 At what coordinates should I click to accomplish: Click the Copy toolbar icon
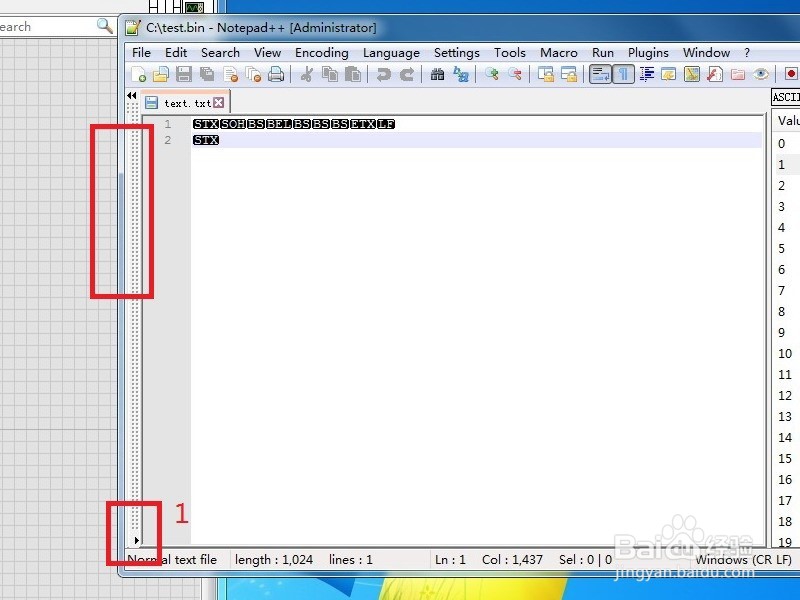[330, 74]
